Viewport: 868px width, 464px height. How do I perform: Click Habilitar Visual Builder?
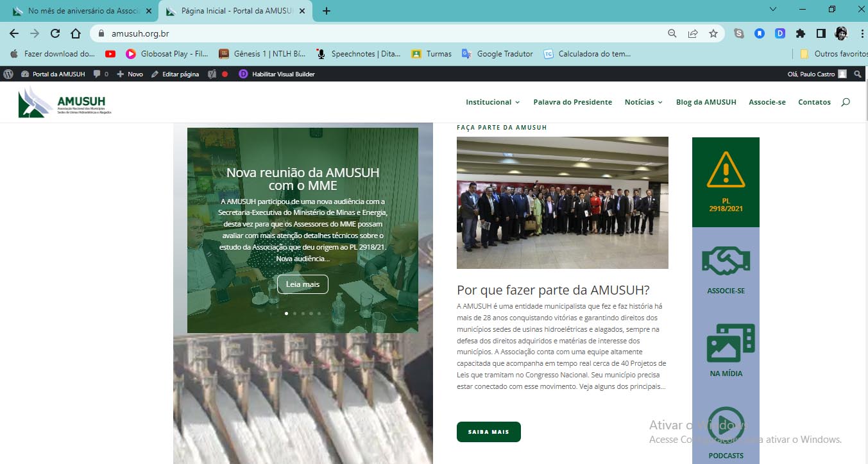tap(277, 74)
